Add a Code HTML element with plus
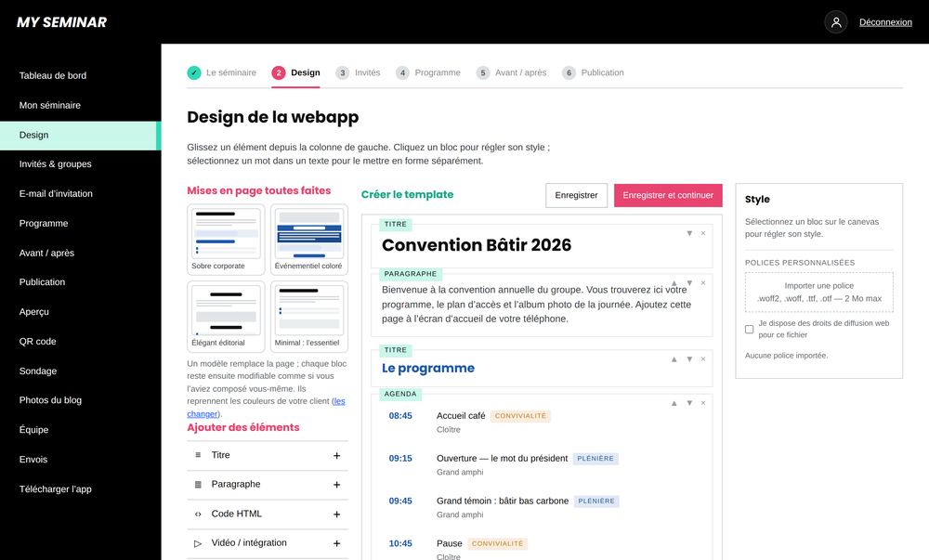This screenshot has height=560, width=929. coord(336,514)
